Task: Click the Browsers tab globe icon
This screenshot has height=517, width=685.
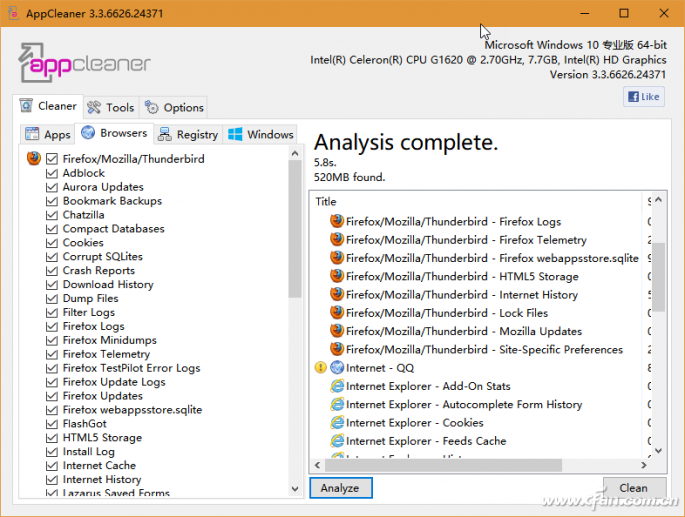Action: point(88,132)
